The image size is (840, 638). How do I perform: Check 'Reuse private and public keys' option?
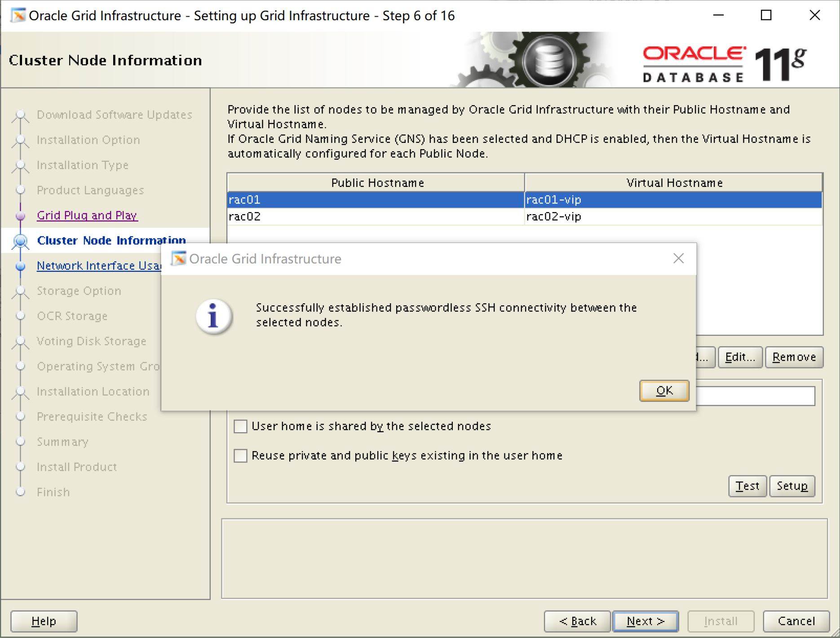(x=240, y=456)
